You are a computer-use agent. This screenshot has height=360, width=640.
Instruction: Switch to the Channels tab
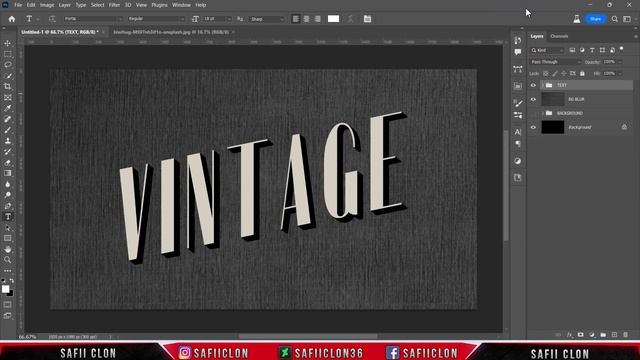559,36
